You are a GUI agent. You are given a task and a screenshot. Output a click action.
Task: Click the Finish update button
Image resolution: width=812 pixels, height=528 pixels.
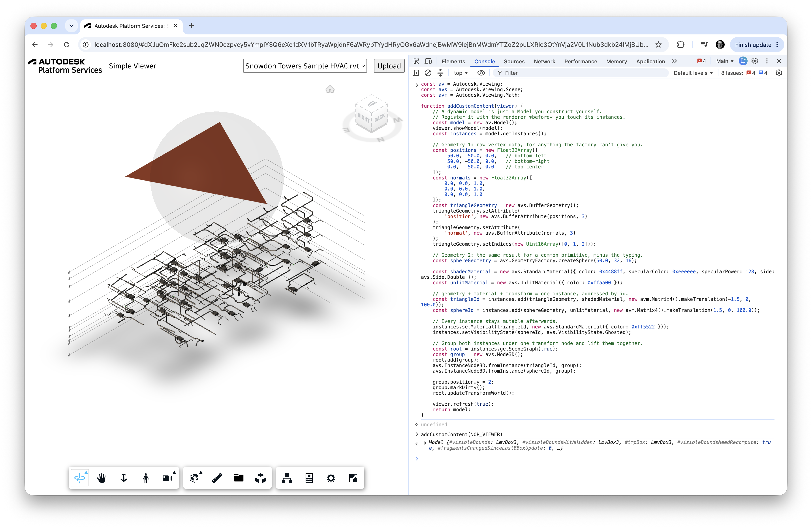pos(757,44)
